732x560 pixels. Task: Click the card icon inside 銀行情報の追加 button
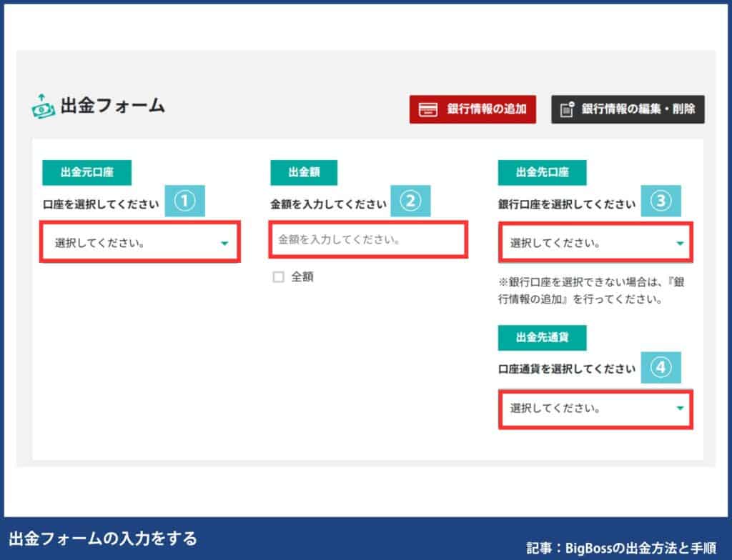[427, 109]
